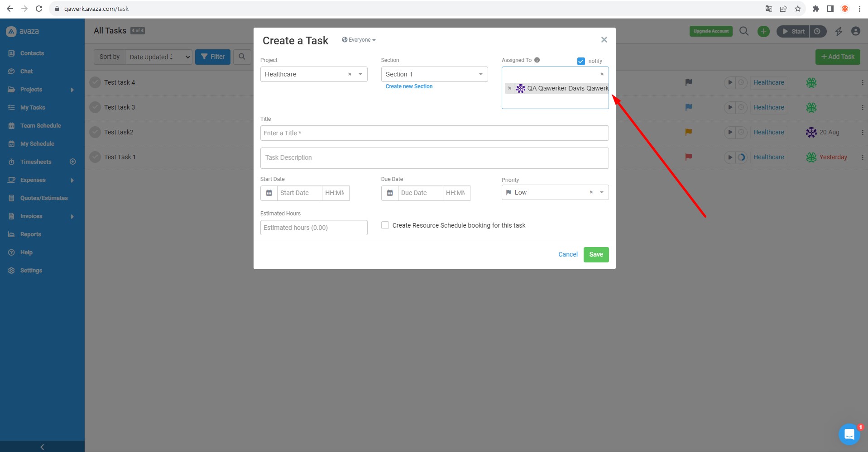Collapse the sidebar with bottom chevron

[x=42, y=447]
